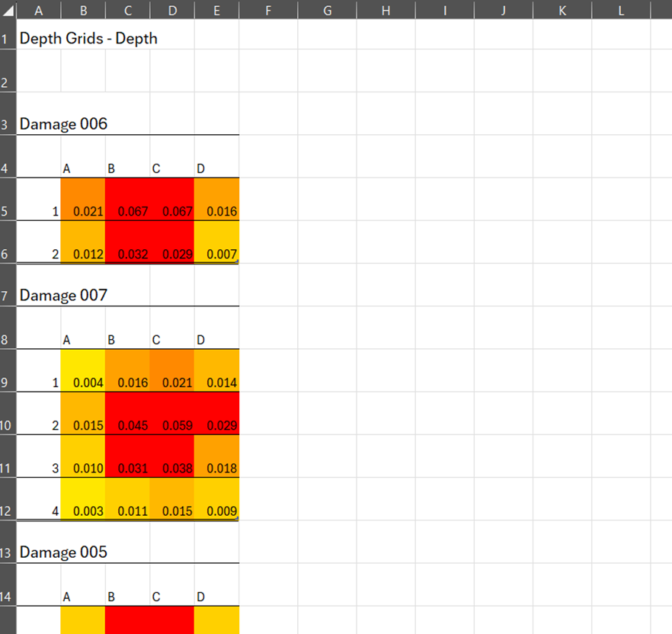Screen dimensions: 672x634
Task: Select column C header
Action: coord(128,9)
